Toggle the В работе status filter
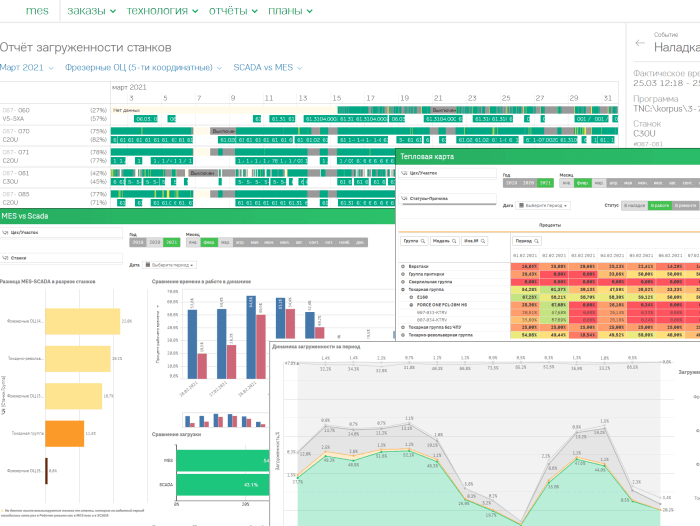The width and height of the screenshot is (700, 526). coord(659,204)
